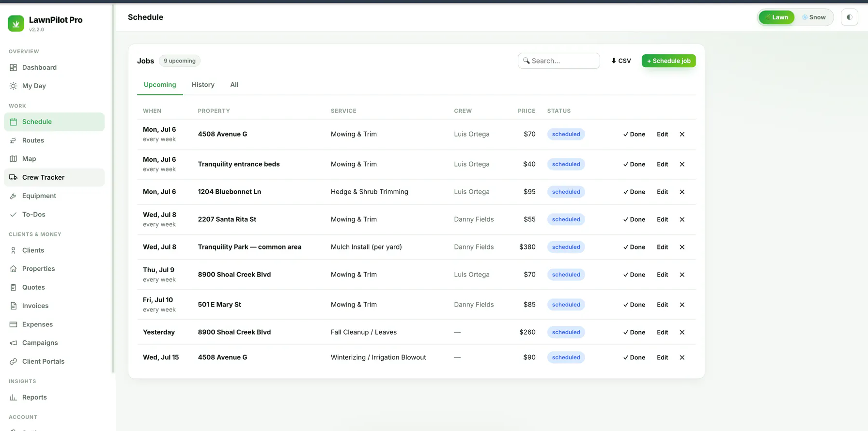868x431 pixels.
Task: Click the '1204 Bluebonnet Ln' property name
Action: tap(229, 192)
